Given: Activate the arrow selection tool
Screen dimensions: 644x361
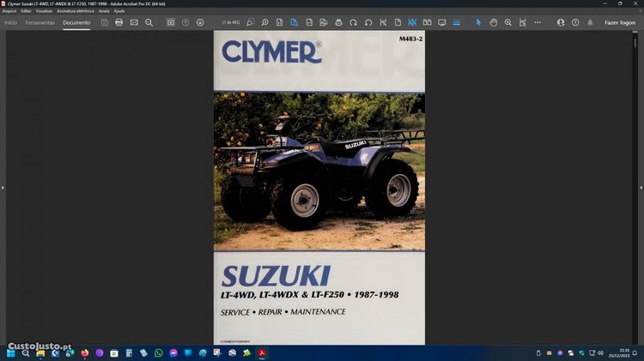Looking at the screenshot, I should 479,22.
